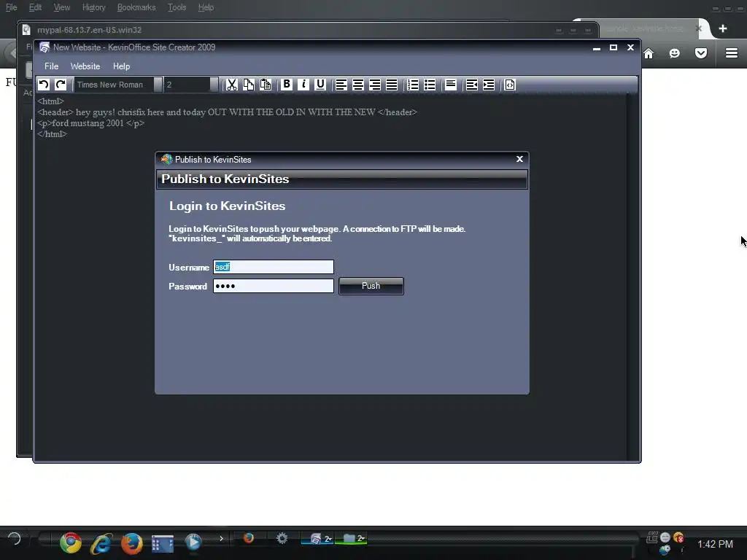
Task: Undo the last edit in Site Creator
Action: pos(44,85)
